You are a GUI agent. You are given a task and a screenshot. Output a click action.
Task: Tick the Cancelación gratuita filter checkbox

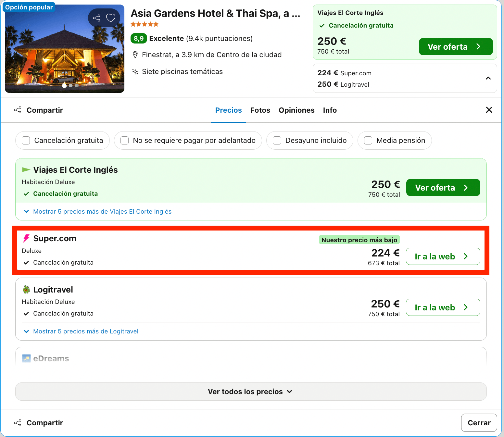coord(26,140)
